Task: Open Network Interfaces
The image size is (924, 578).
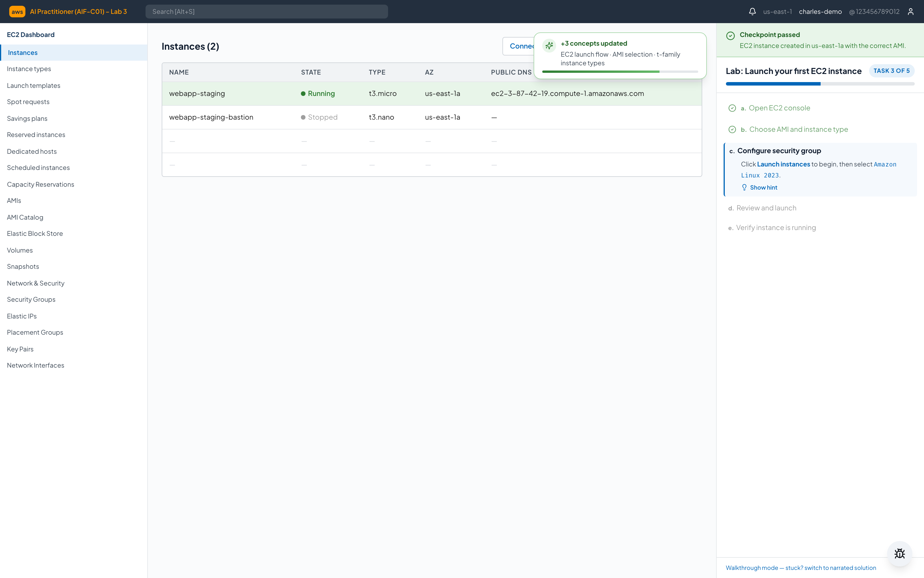Action: 36,365
